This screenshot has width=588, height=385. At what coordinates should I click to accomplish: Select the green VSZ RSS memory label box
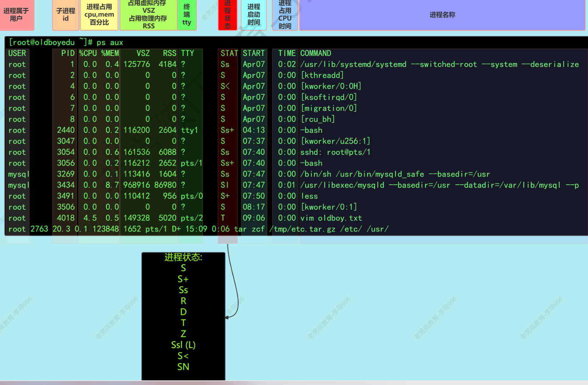pos(148,15)
